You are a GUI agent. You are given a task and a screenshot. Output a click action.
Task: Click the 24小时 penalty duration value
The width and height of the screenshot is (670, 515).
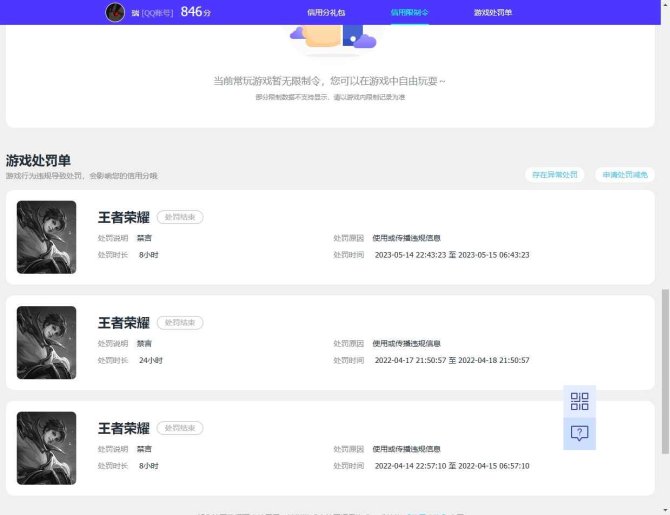[151, 360]
